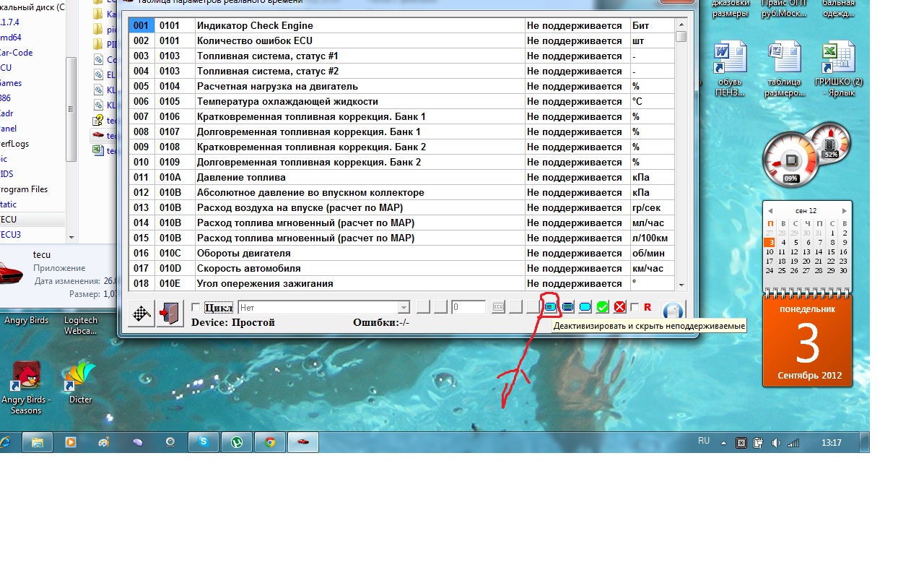
Task: Click the green checkmark icon in the toolbar
Action: point(602,308)
